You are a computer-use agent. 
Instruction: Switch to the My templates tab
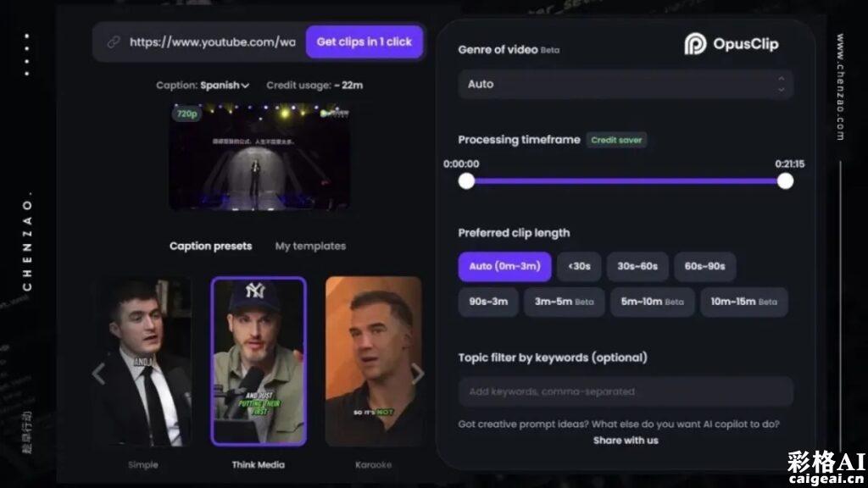click(310, 246)
